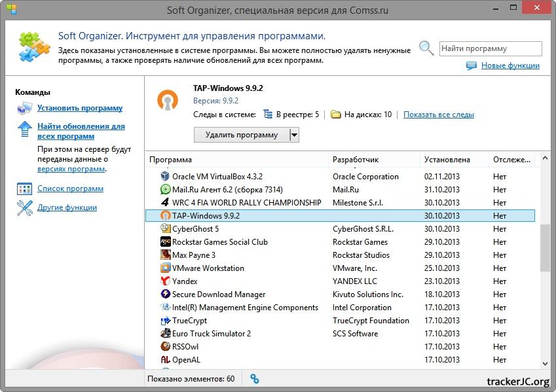
Task: Click the program list scrollbar thumb
Action: (x=545, y=248)
